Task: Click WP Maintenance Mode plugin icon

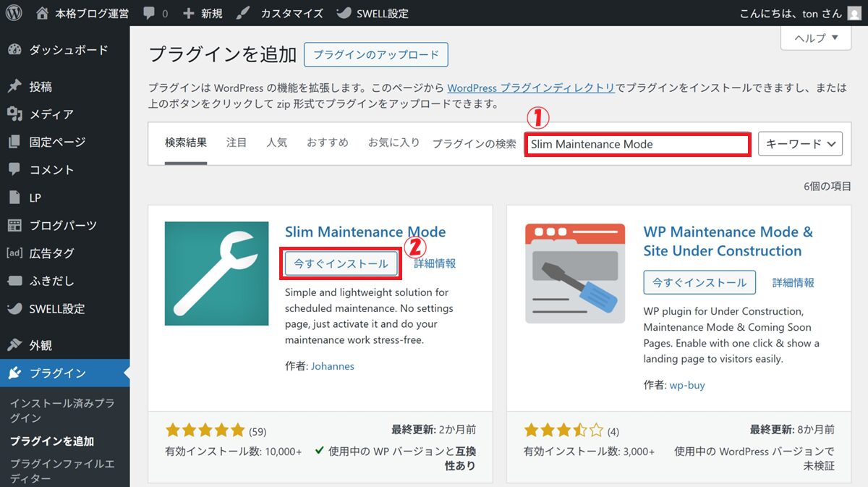Action: [x=574, y=274]
